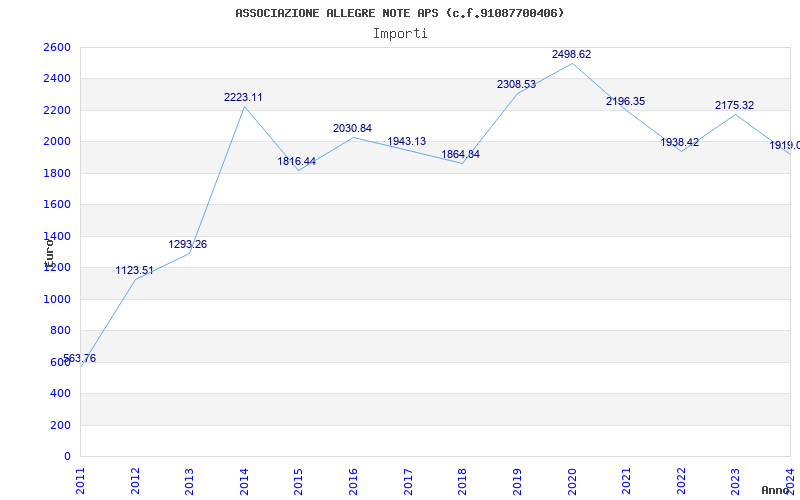Select the data label 1293.26

[188, 244]
